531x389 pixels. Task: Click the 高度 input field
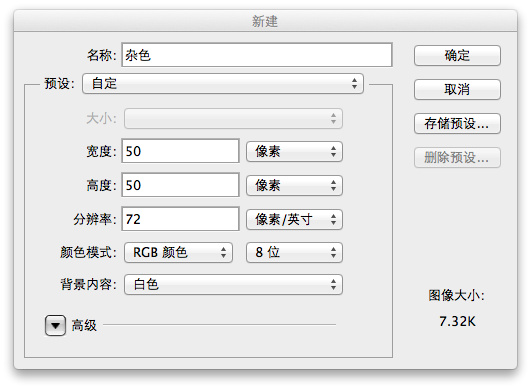[x=180, y=185]
